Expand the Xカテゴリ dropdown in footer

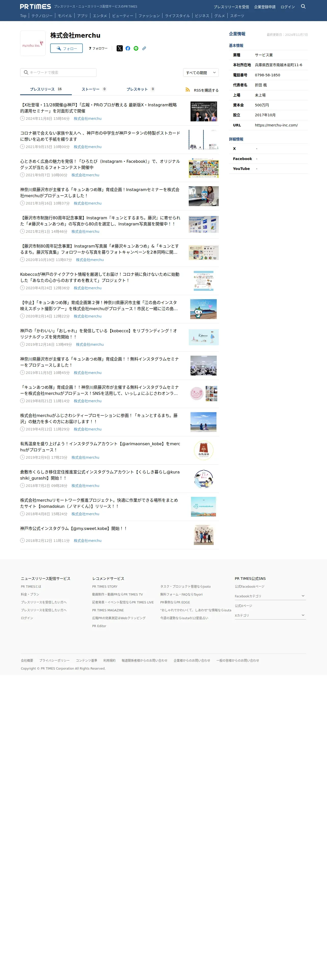click(270, 615)
